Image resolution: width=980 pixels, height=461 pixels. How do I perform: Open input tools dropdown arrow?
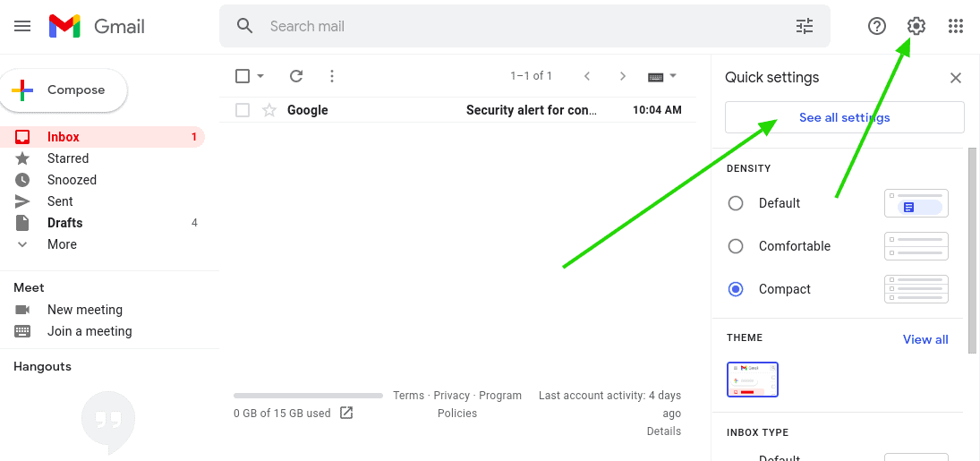(673, 76)
